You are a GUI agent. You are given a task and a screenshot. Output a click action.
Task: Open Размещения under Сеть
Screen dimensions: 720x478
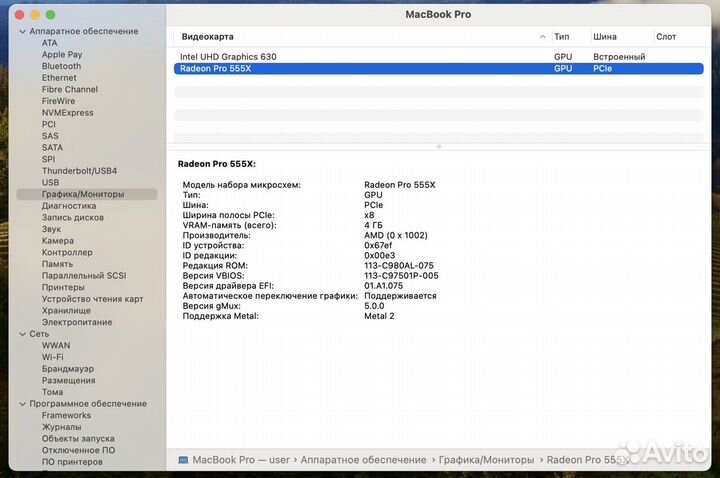69,381
